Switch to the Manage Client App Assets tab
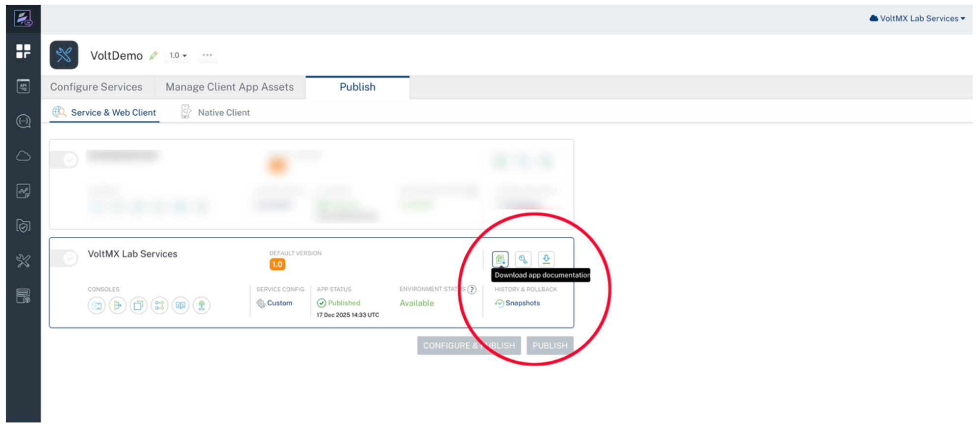The image size is (980, 427). point(229,87)
